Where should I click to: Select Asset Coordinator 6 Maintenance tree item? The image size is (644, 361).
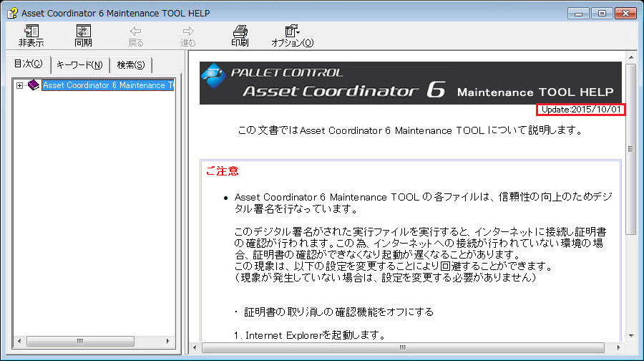pyautogui.click(x=108, y=85)
